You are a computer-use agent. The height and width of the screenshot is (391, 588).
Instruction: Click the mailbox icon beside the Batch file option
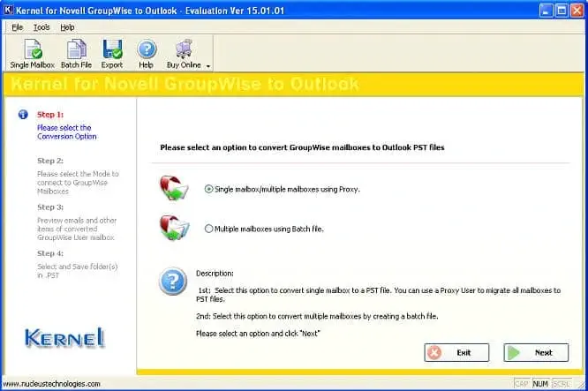coord(175,227)
